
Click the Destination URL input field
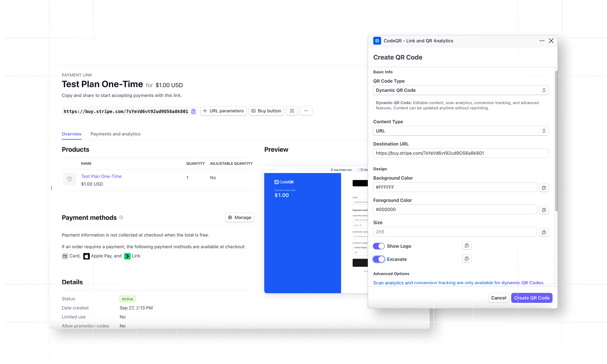pyautogui.click(x=461, y=153)
